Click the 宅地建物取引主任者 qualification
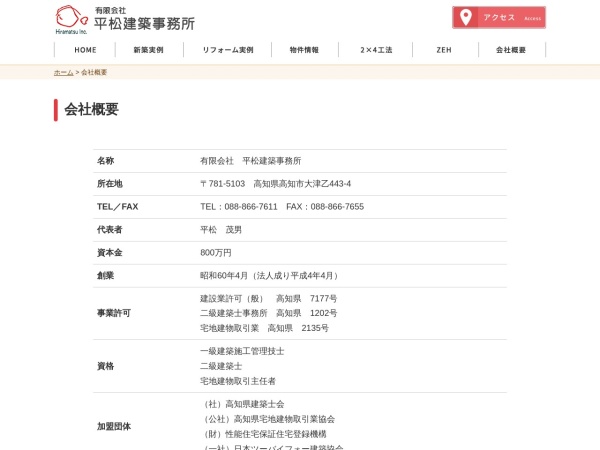The width and height of the screenshot is (600, 450). pyautogui.click(x=238, y=381)
